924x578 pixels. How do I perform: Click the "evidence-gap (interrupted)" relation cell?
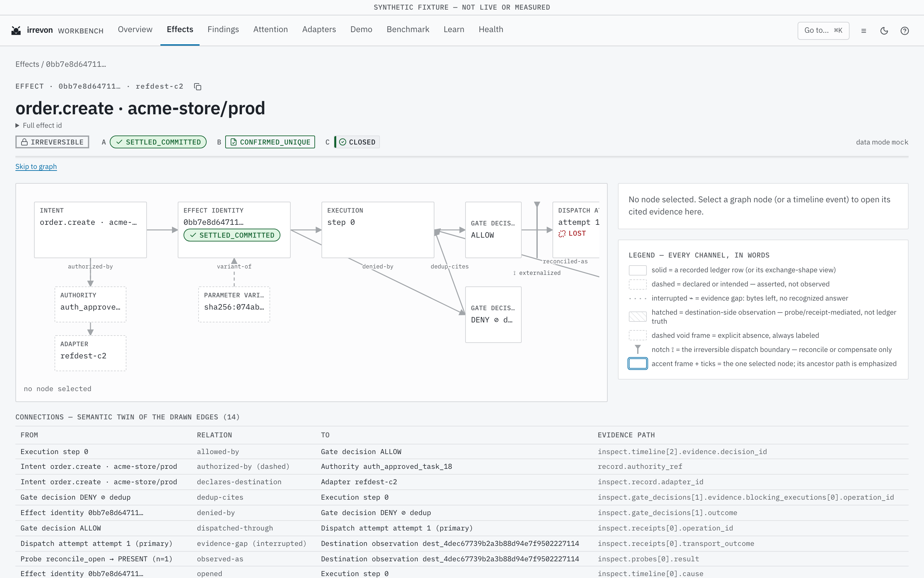point(252,544)
